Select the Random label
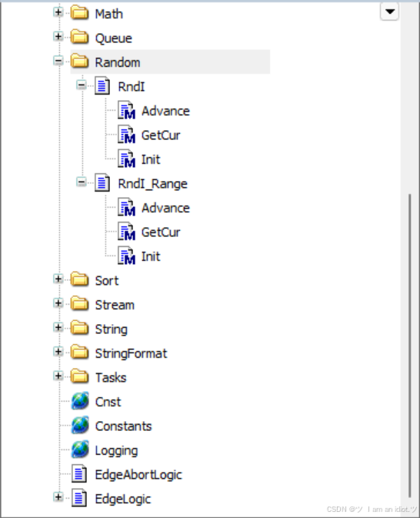420x518 pixels. [118, 62]
